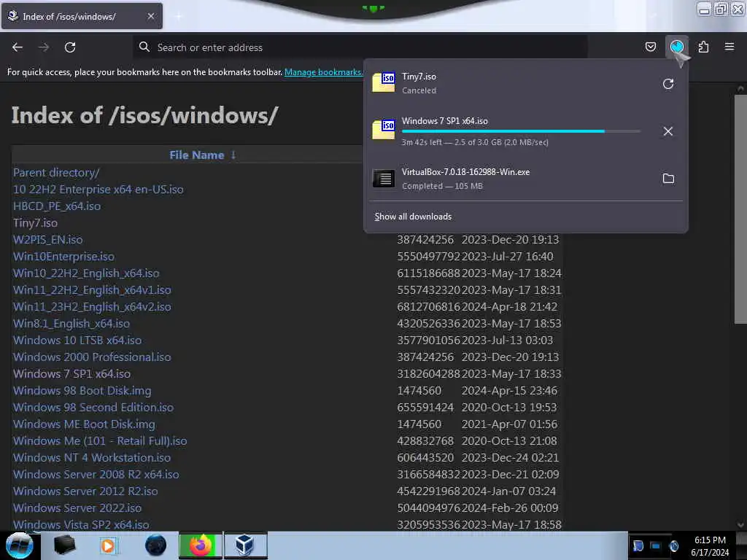The image size is (747, 560).
Task: Close the Index of /isos/windows/ tab
Action: (x=151, y=16)
